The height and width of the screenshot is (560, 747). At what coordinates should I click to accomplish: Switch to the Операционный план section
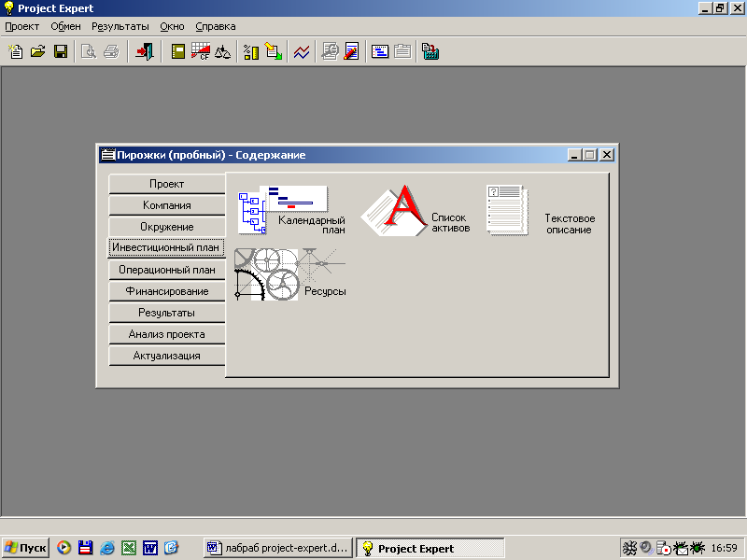tap(167, 270)
